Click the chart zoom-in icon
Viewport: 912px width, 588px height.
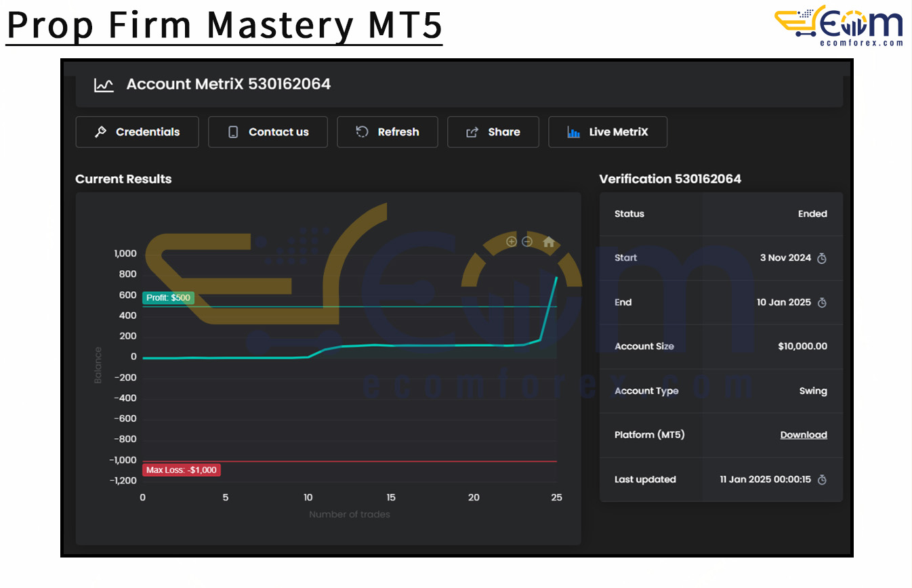point(512,242)
